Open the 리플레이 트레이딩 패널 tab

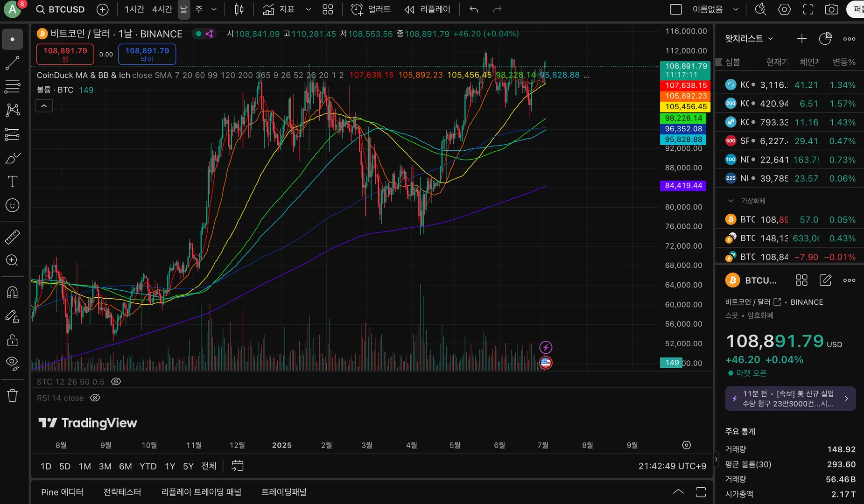[201, 492]
